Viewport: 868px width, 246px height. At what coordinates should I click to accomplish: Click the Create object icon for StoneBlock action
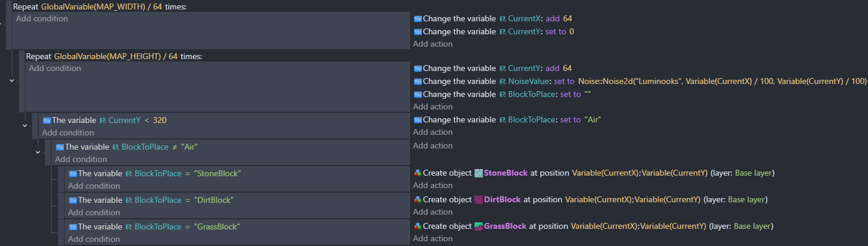tap(418, 173)
